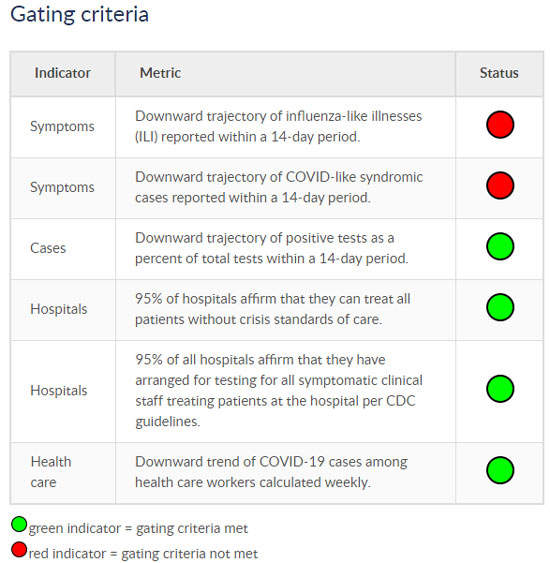Click the 'gating criteria not met' legend text
The height and width of the screenshot is (563, 550).
click(190, 554)
